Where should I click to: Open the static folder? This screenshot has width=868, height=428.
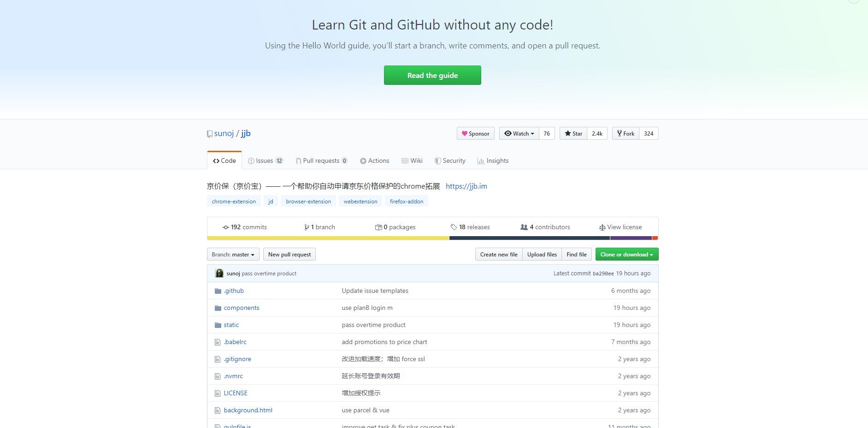click(231, 325)
